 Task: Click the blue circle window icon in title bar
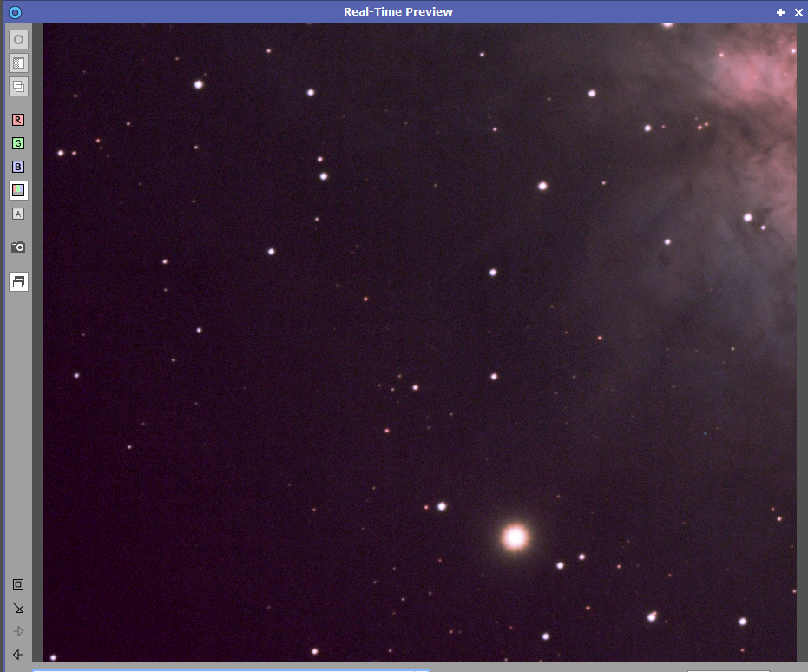coord(16,12)
